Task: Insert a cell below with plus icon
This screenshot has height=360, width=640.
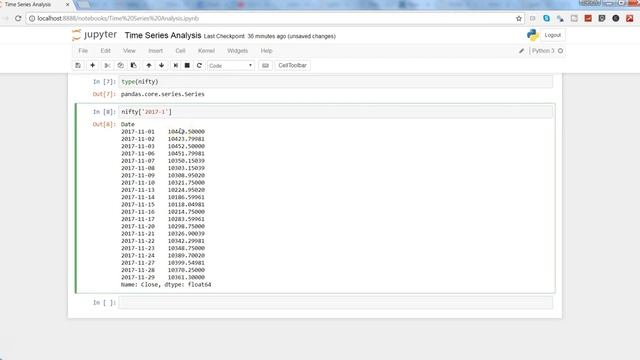Action: coord(93,65)
